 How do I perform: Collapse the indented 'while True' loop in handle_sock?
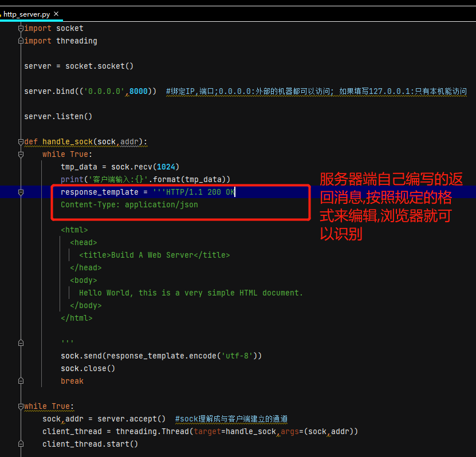(21, 155)
